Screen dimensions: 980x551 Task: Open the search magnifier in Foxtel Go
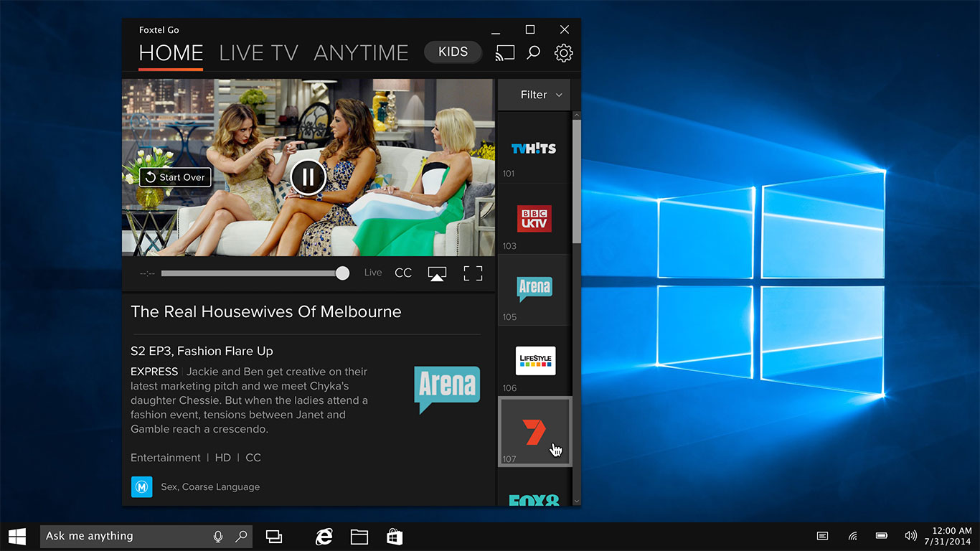click(533, 52)
